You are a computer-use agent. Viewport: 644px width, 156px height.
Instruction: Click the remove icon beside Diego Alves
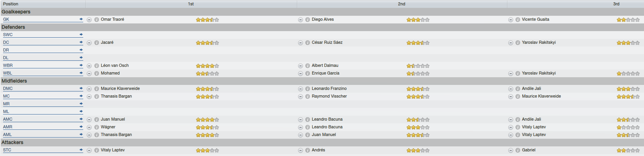pos(300,20)
